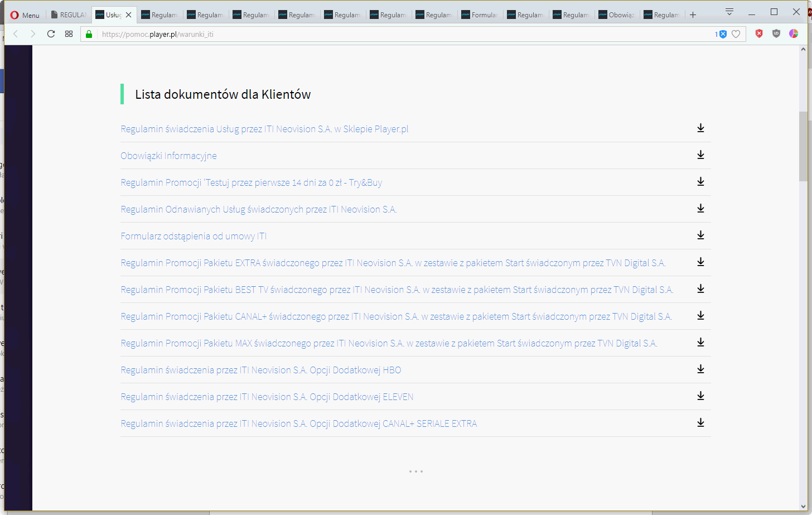Click the vertical scrollbar thumb
The height and width of the screenshot is (515, 812).
click(x=804, y=146)
